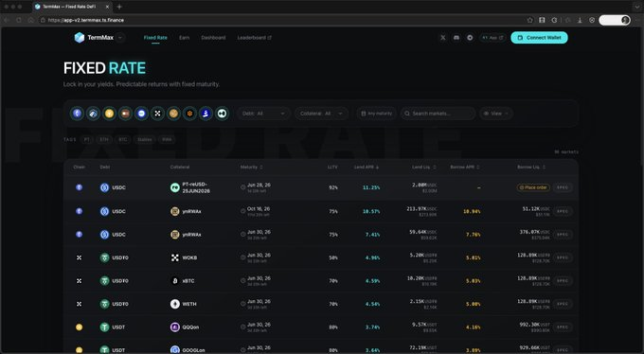This screenshot has height=354, width=644.
Task: Click the browser address bar URL
Action: (86, 20)
